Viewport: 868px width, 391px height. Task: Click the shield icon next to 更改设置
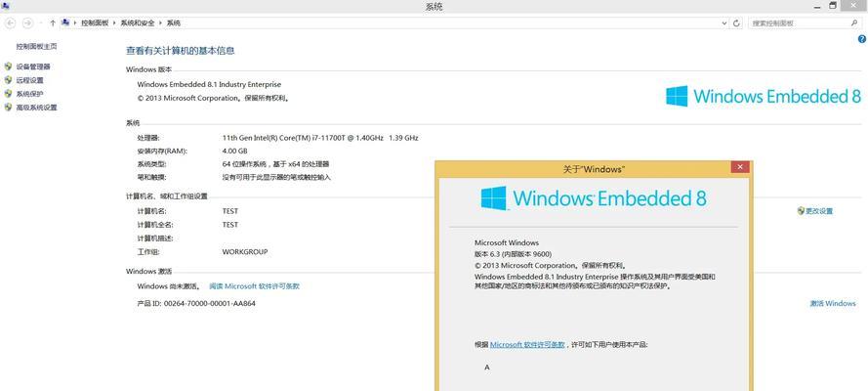801,211
